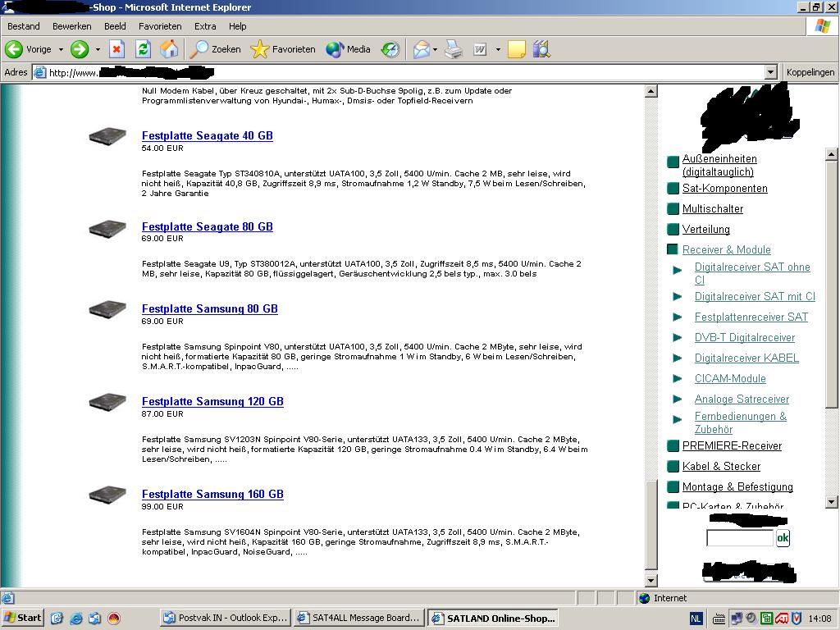840x630 pixels.
Task: Click the green ok search button
Action: [783, 537]
